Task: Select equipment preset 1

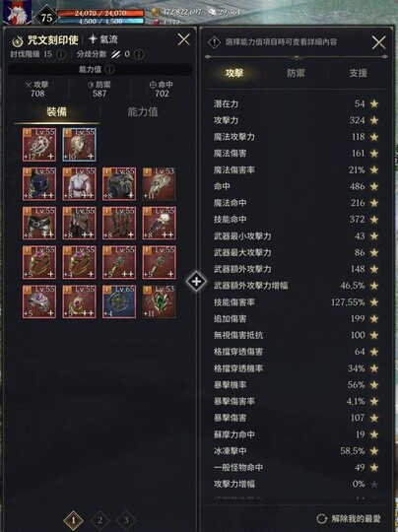Action: [x=73, y=520]
